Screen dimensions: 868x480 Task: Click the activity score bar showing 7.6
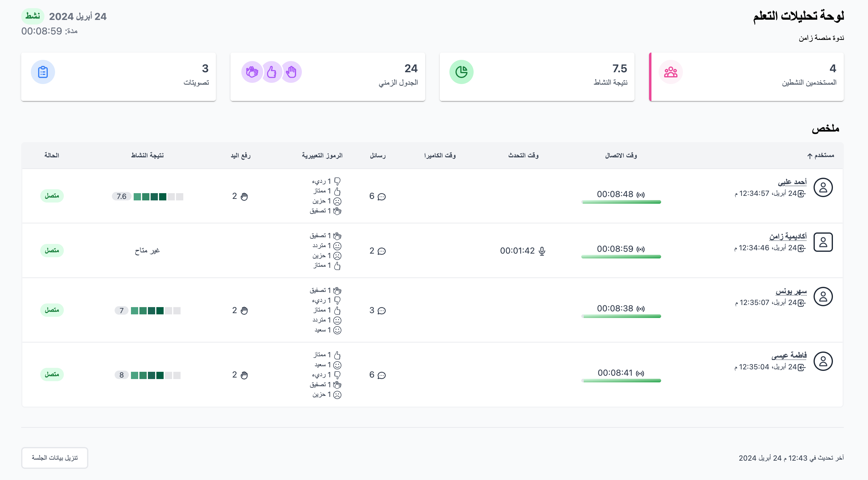pos(158,197)
